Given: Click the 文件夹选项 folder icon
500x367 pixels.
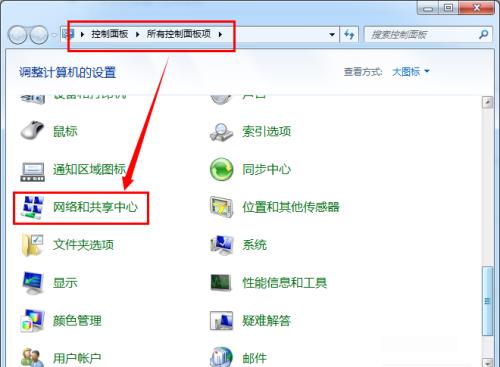Looking at the screenshot, I should point(32,245).
